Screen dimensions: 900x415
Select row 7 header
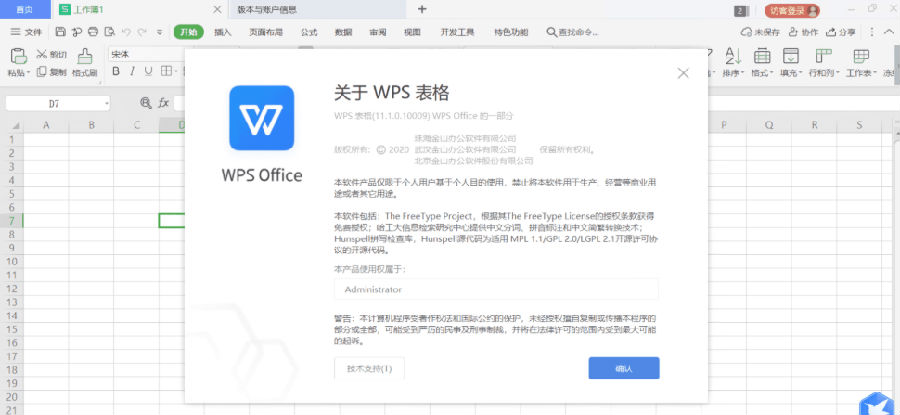tap(11, 220)
